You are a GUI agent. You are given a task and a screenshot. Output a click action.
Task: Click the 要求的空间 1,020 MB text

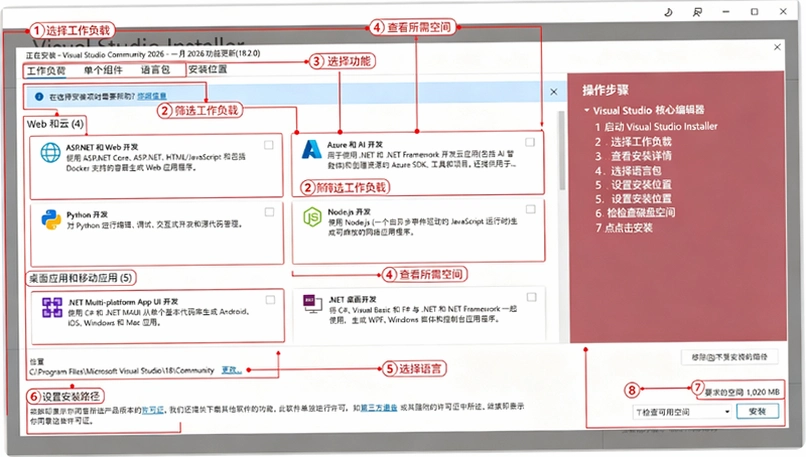point(742,392)
